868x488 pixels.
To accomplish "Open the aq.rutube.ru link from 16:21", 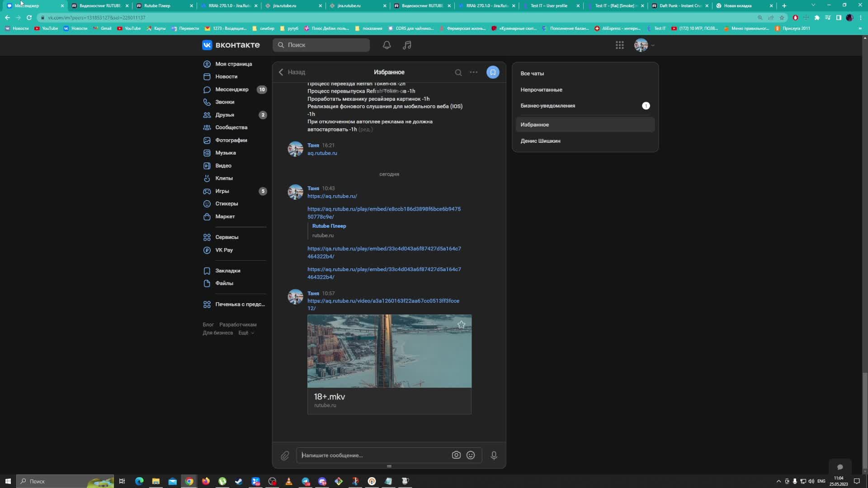I will (x=322, y=153).
